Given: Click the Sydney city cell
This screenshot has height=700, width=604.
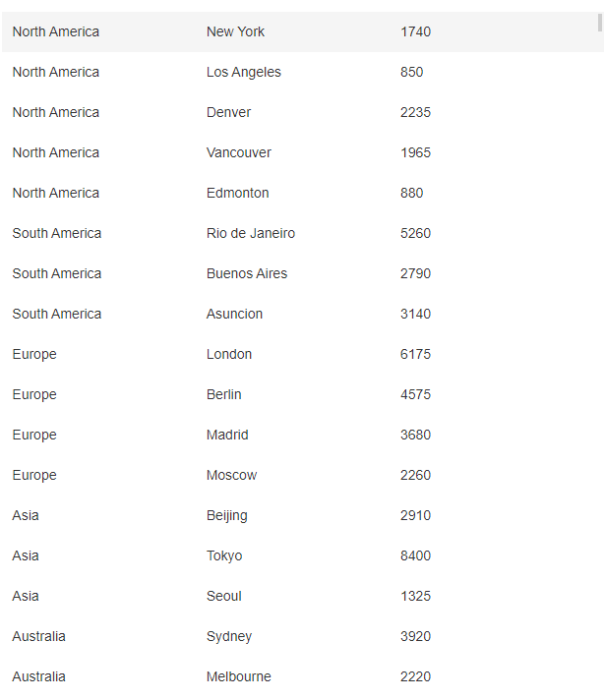Looking at the screenshot, I should pos(228,636).
